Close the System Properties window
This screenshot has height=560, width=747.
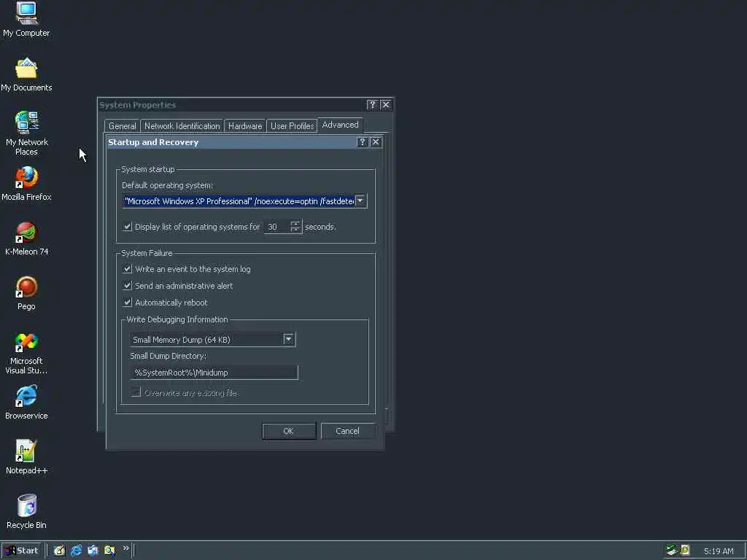click(x=386, y=105)
